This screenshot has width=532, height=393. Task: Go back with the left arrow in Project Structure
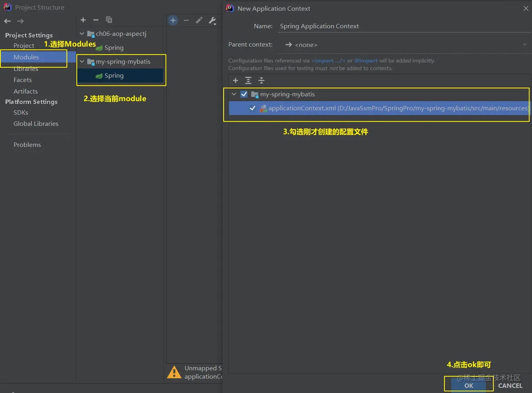pos(7,21)
